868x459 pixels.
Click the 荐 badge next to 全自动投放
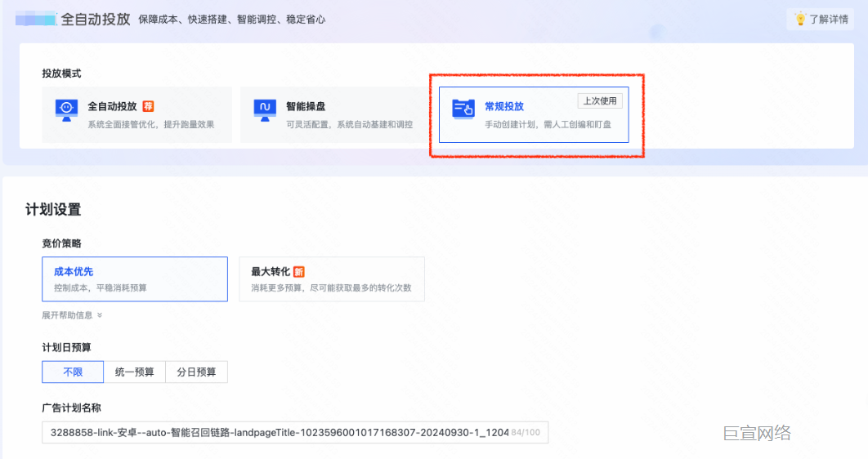point(149,106)
